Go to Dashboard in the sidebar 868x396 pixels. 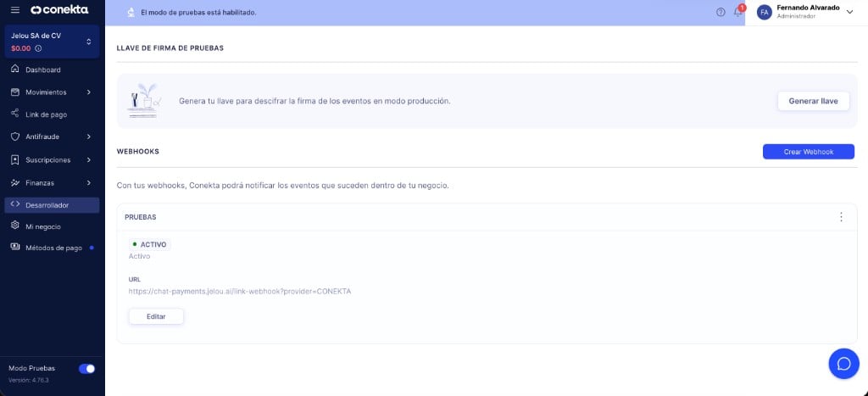click(x=52, y=70)
